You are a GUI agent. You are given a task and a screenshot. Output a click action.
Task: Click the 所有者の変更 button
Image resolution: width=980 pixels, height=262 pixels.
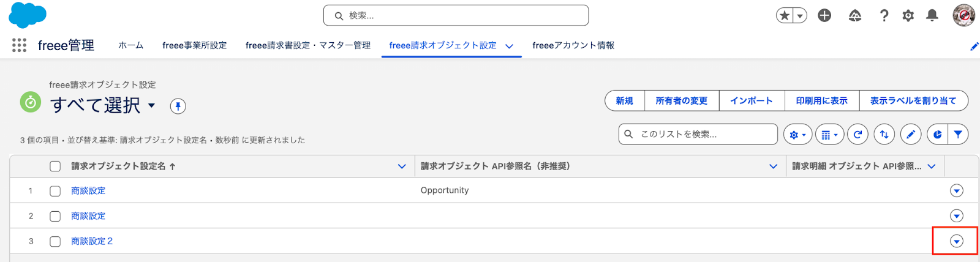681,100
